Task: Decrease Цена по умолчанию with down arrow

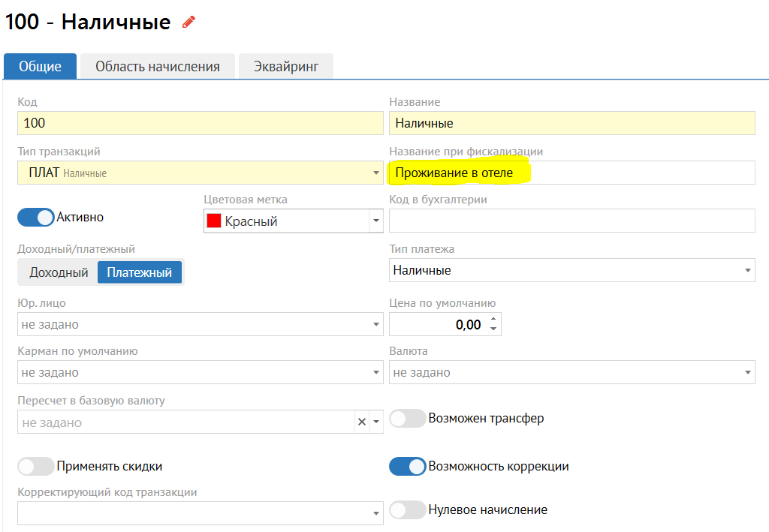Action: point(493,329)
